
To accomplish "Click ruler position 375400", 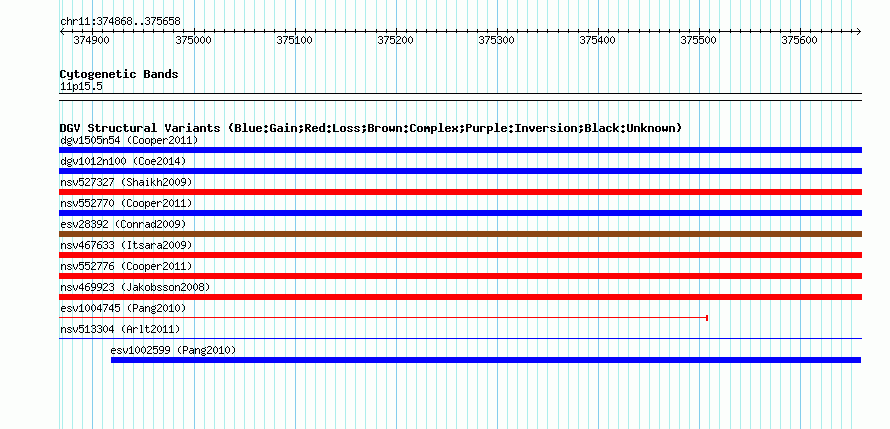I will (597, 40).
